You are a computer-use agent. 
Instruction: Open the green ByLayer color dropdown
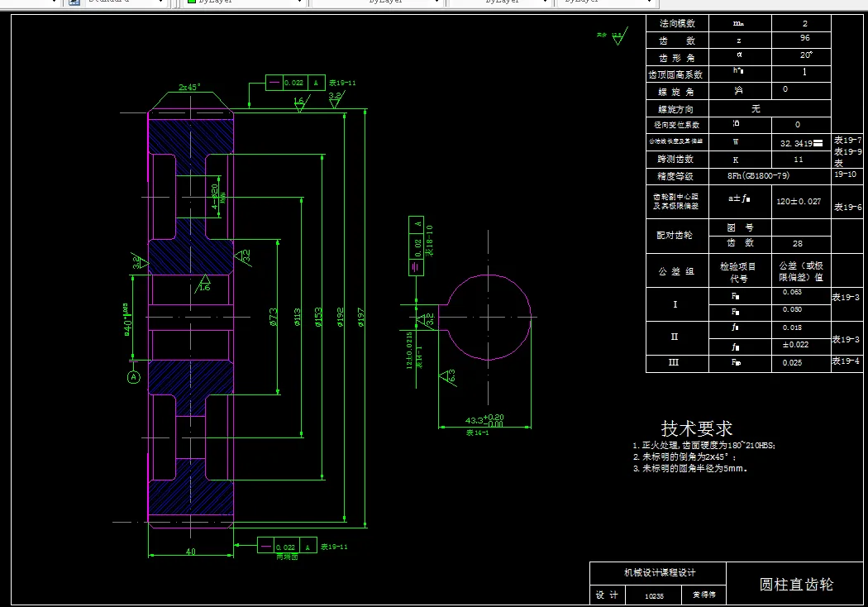(246, 2)
